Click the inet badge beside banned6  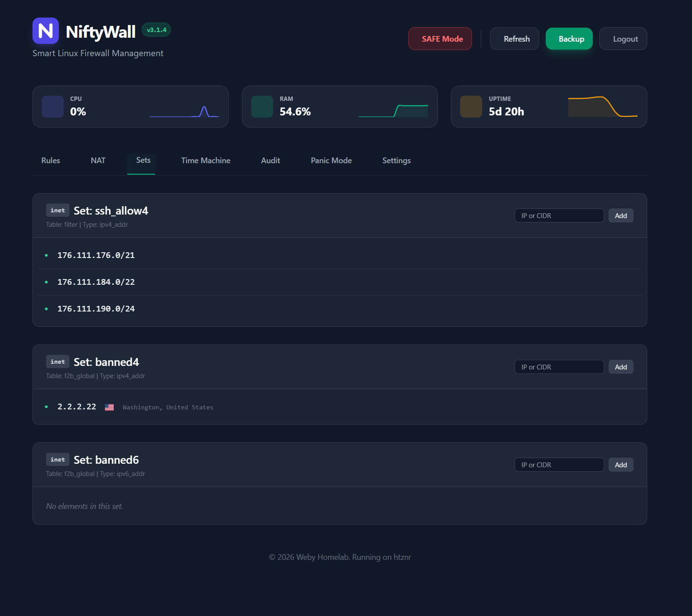coord(58,459)
